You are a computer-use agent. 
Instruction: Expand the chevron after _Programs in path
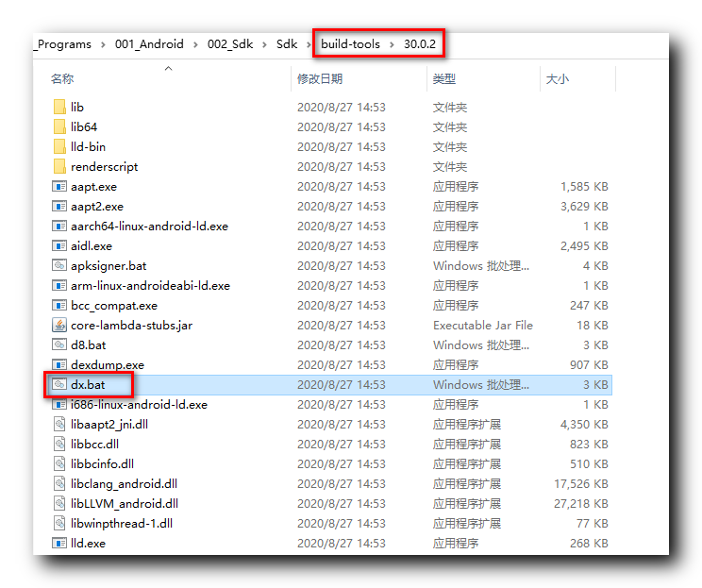(103, 44)
